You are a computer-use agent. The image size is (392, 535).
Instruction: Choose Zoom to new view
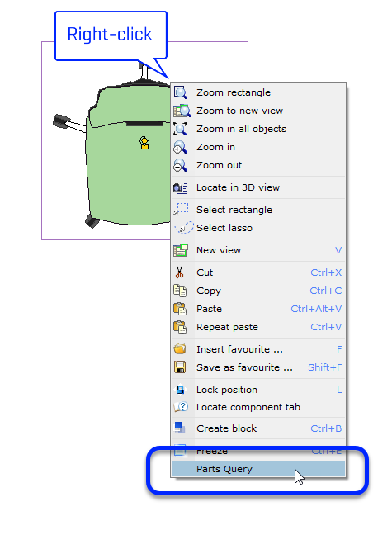[258, 111]
